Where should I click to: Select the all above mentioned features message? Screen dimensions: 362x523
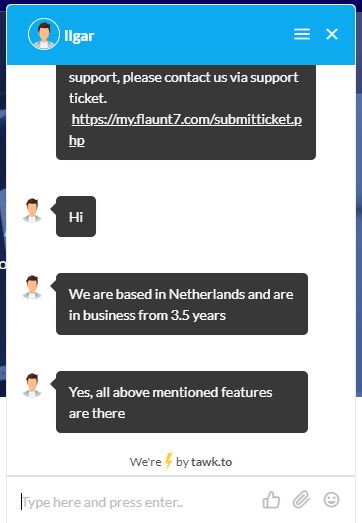182,402
